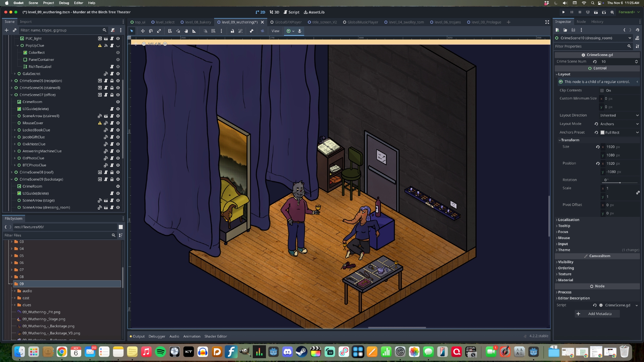Select the Rotate mode tool

(x=151, y=31)
